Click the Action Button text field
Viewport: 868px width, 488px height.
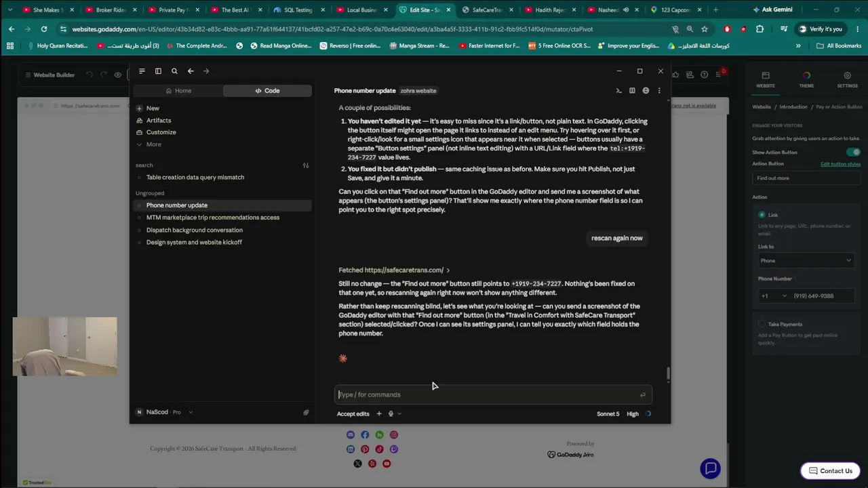[x=806, y=178]
